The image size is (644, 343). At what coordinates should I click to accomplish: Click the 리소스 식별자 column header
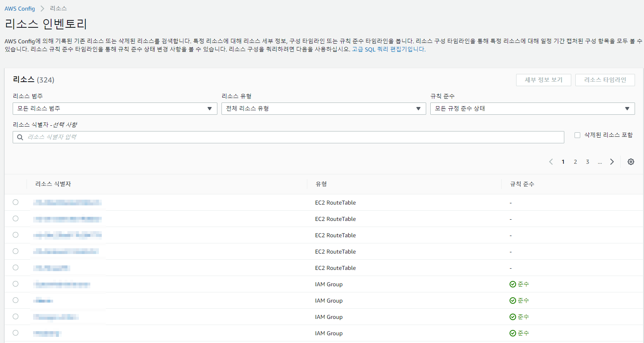coord(53,184)
